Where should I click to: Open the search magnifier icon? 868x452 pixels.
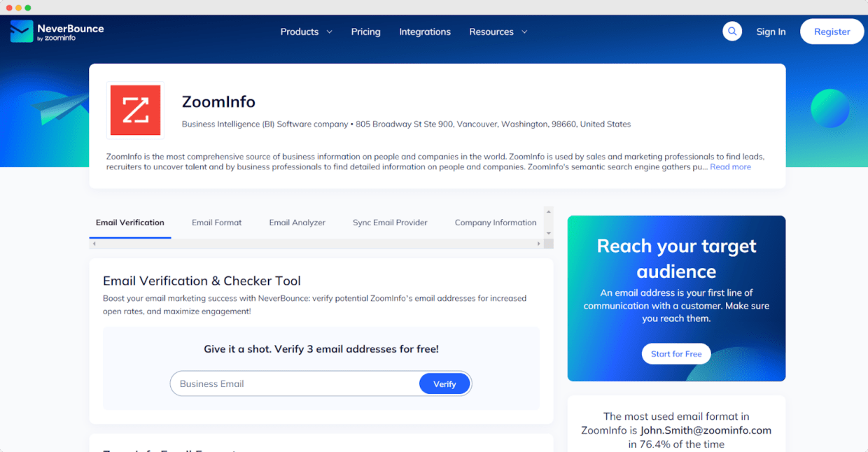tap(732, 31)
